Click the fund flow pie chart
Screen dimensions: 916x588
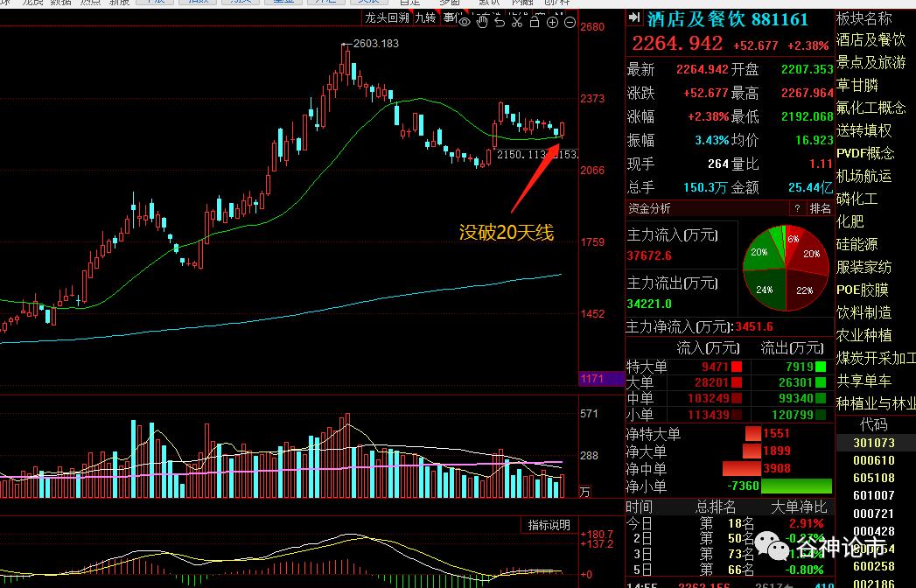pos(786,269)
